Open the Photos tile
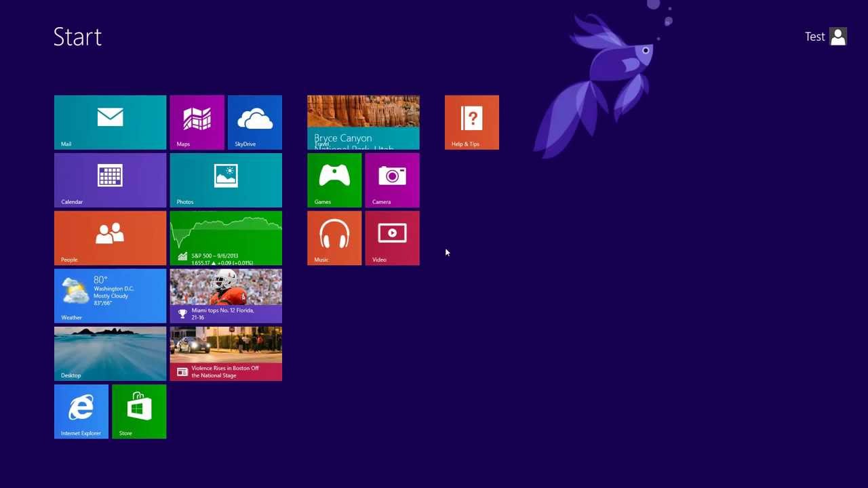This screenshot has width=868, height=488. tap(226, 180)
